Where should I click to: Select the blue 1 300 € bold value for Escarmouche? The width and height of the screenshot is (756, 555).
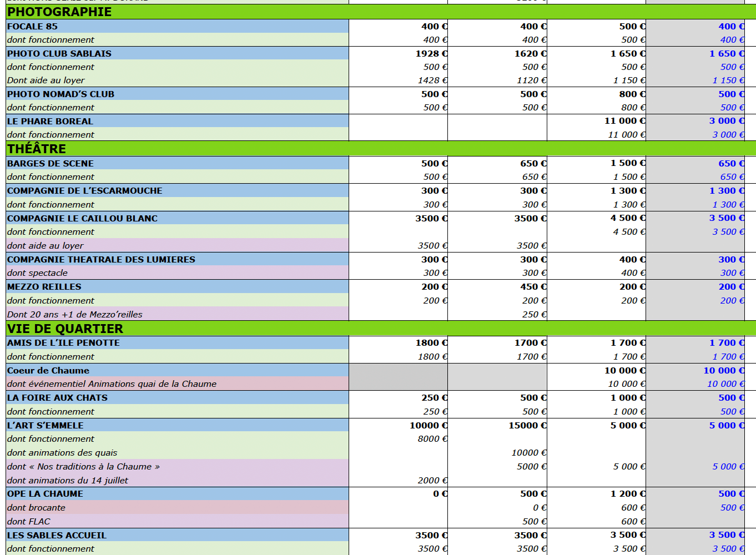pos(727,190)
